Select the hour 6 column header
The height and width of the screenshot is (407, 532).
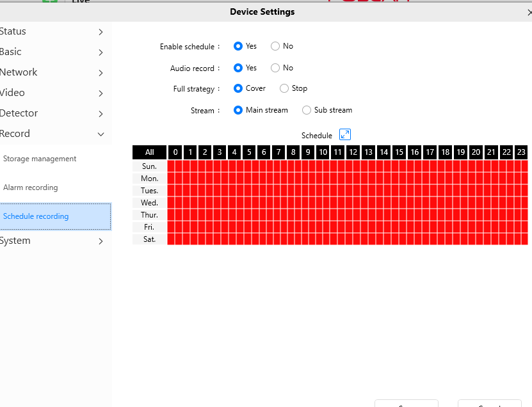point(264,152)
